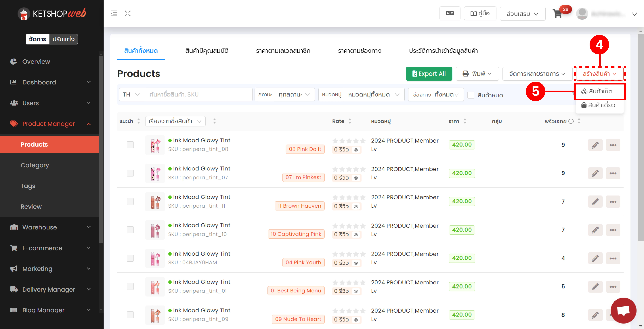This screenshot has height=329, width=644.
Task: Click the ค้นหาชื่อสินค้า, SKU search field
Action: click(198, 95)
